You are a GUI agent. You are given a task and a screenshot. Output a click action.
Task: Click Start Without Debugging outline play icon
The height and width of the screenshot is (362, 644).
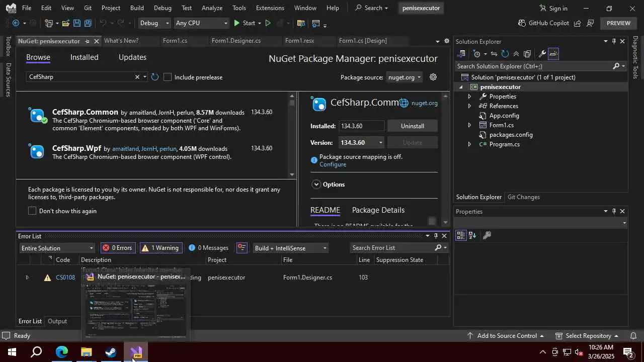click(268, 23)
